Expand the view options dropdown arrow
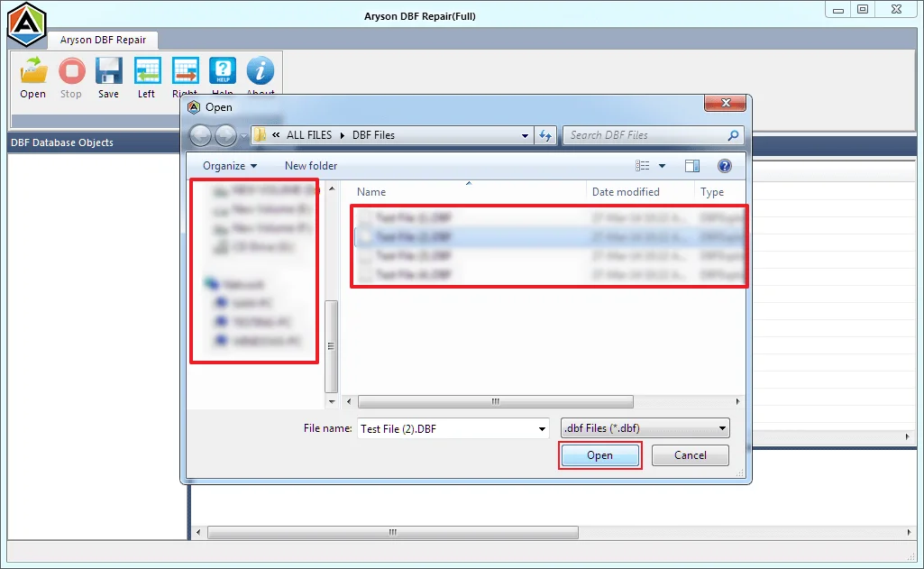 tap(662, 166)
